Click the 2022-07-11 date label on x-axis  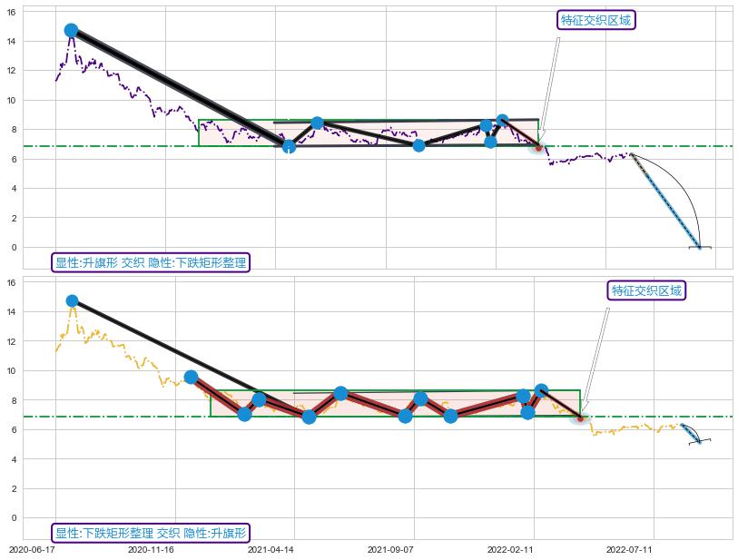tap(629, 549)
